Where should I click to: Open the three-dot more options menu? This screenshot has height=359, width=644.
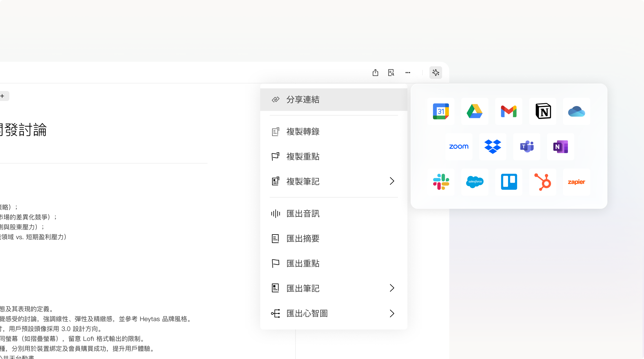pyautogui.click(x=408, y=73)
